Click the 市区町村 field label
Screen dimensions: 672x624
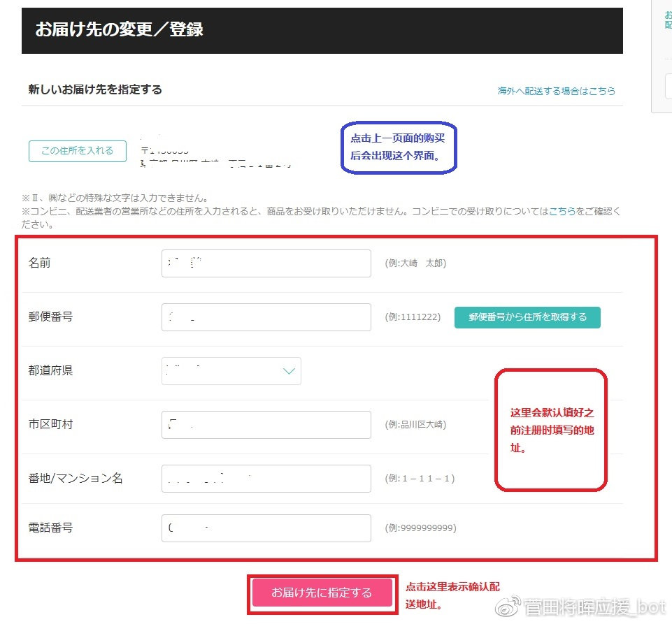[x=50, y=425]
